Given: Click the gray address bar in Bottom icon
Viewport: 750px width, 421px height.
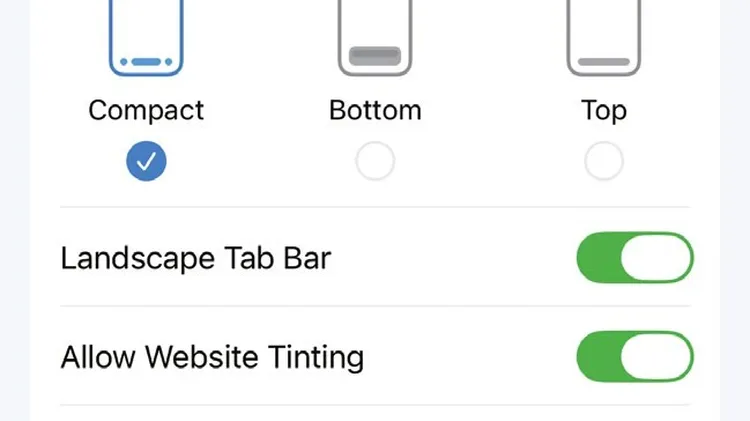Looking at the screenshot, I should click(375, 56).
